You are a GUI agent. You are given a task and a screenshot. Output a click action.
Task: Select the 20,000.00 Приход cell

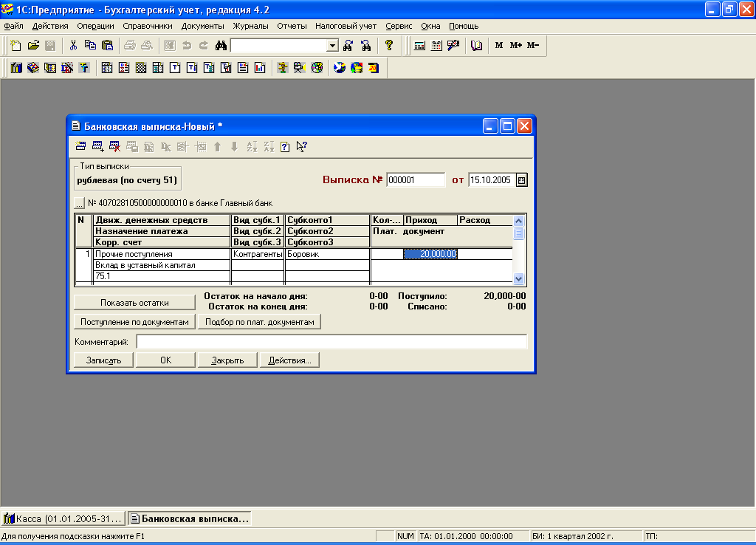pos(430,254)
